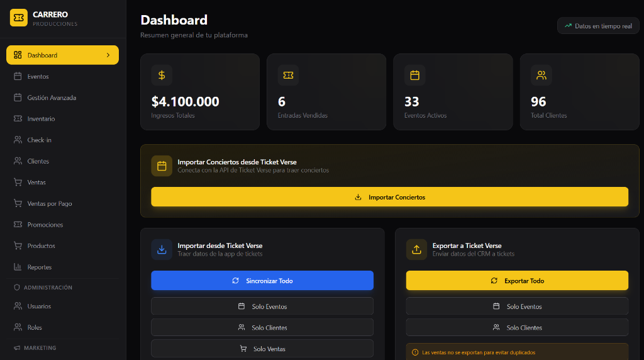
Task: Click the 33 Eventos Activos value
Action: click(411, 101)
